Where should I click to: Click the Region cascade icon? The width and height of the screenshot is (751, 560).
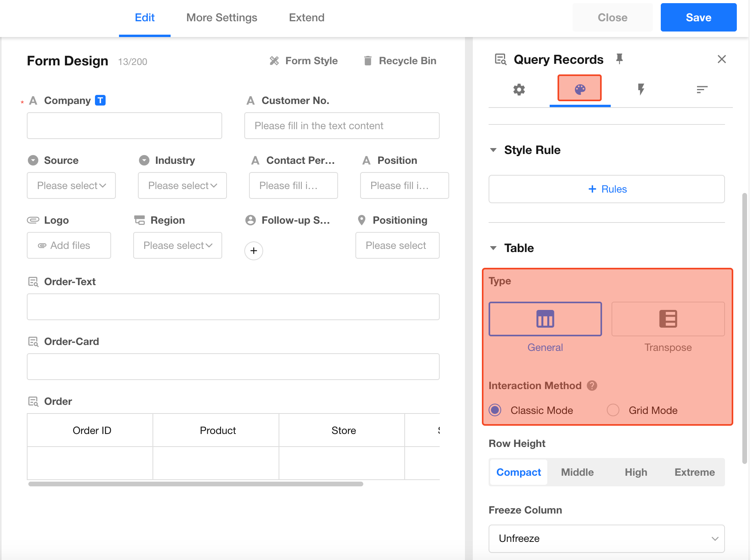[x=139, y=220]
